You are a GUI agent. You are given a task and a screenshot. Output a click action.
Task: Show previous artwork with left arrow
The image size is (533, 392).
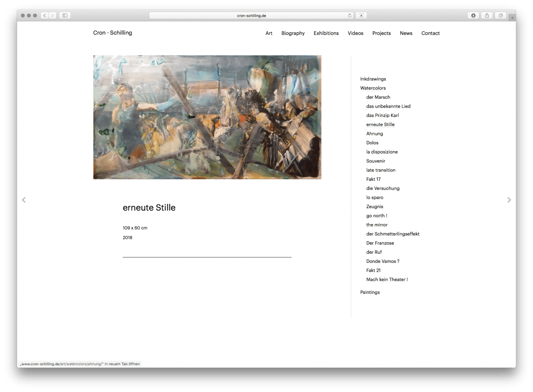[x=24, y=200]
